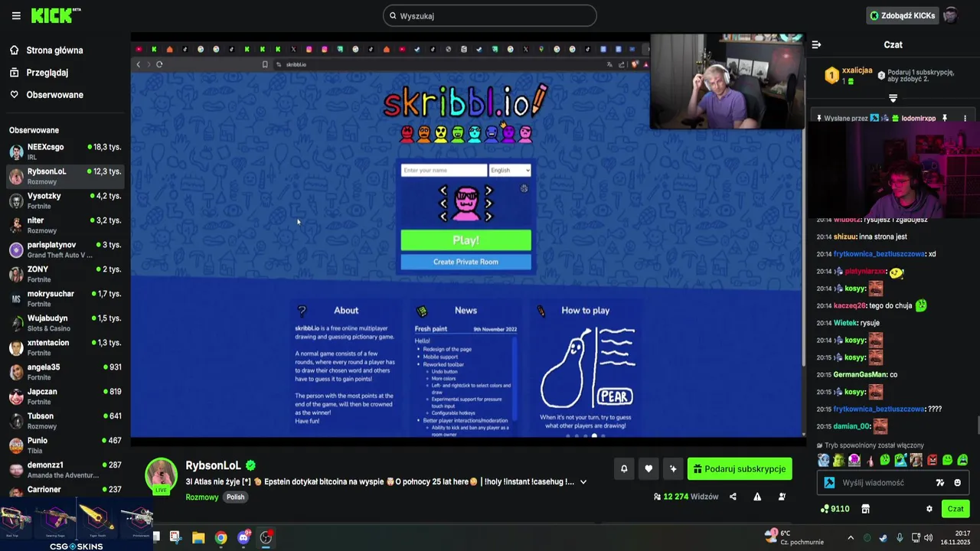Viewport: 980px width, 551px height.
Task: Open the xntentacion channel in followed list
Action: pos(65,347)
